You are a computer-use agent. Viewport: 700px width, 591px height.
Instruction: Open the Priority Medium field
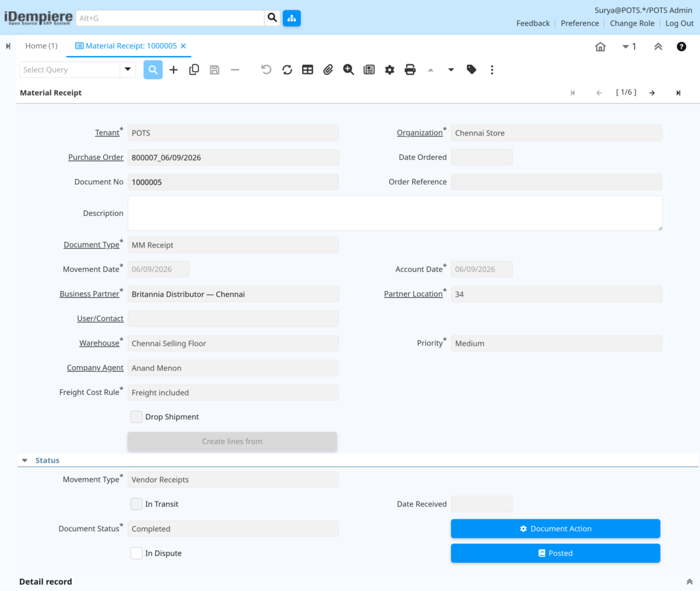[556, 344]
